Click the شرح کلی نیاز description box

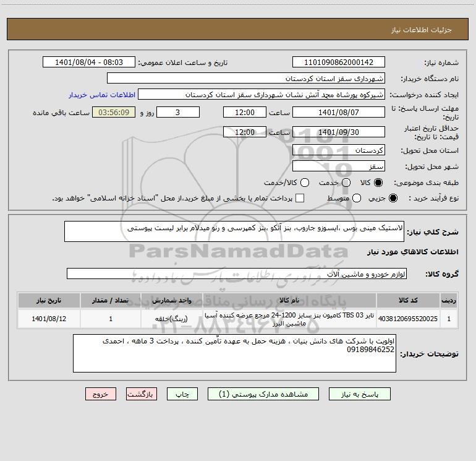pos(234,231)
